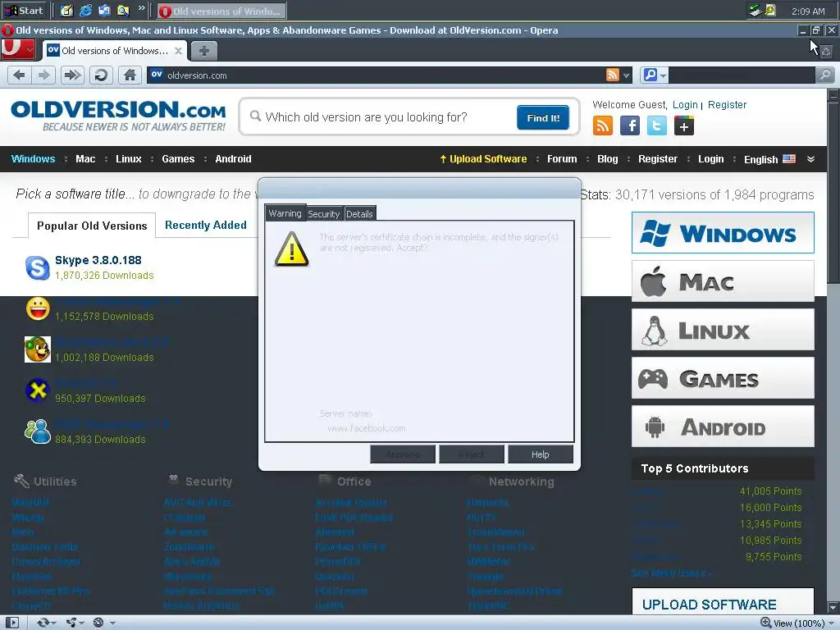Click the Fast Forward double-arrow button

(72, 75)
